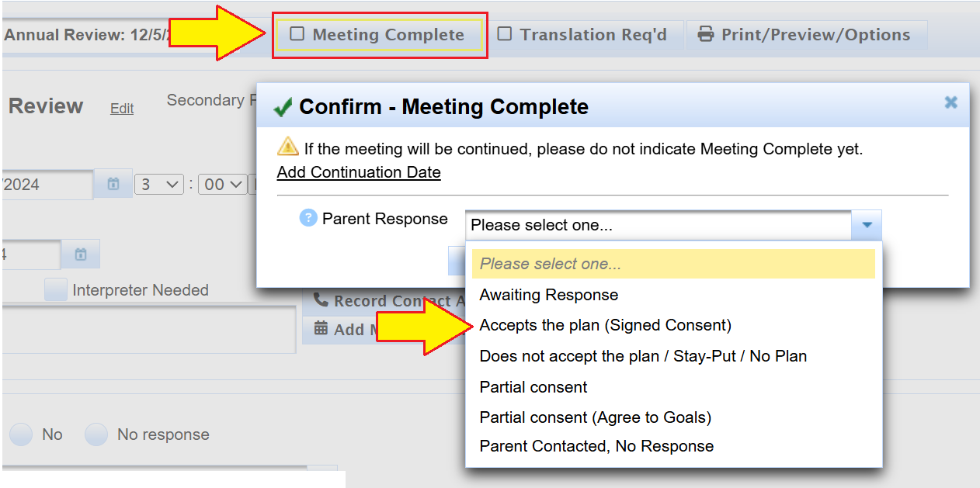Image resolution: width=980 pixels, height=488 pixels.
Task: Click the printer icon for Print/Preview/Options
Action: click(x=705, y=35)
